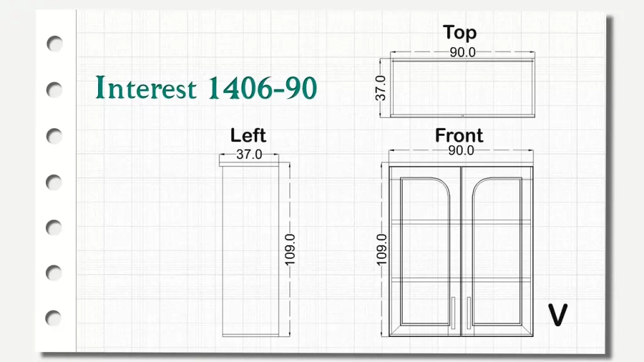Image resolution: width=644 pixels, height=362 pixels.
Task: Select the Top view cabinet outline
Action: tap(462, 88)
